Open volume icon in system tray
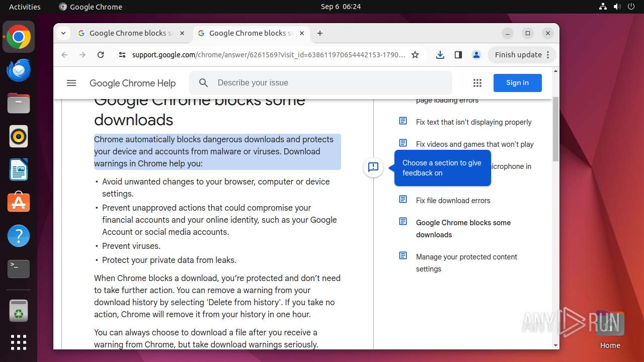 [x=617, y=7]
